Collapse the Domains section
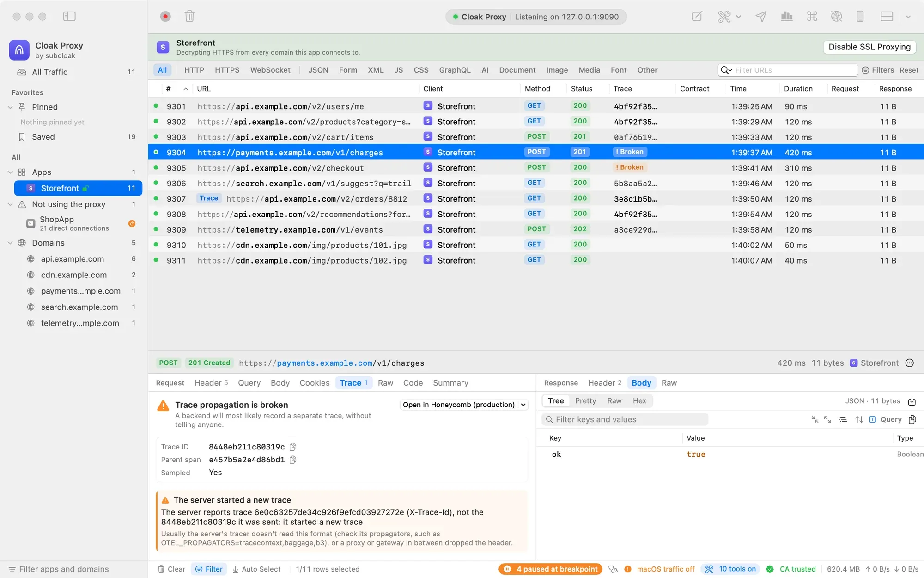This screenshot has height=578, width=924. (x=10, y=243)
